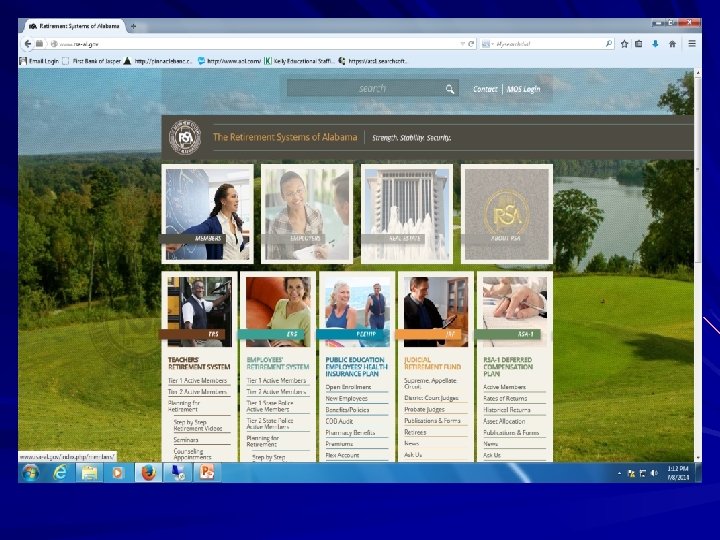Open the history dropdown in the address bar
The width and height of the screenshot is (720, 540).
462,44
